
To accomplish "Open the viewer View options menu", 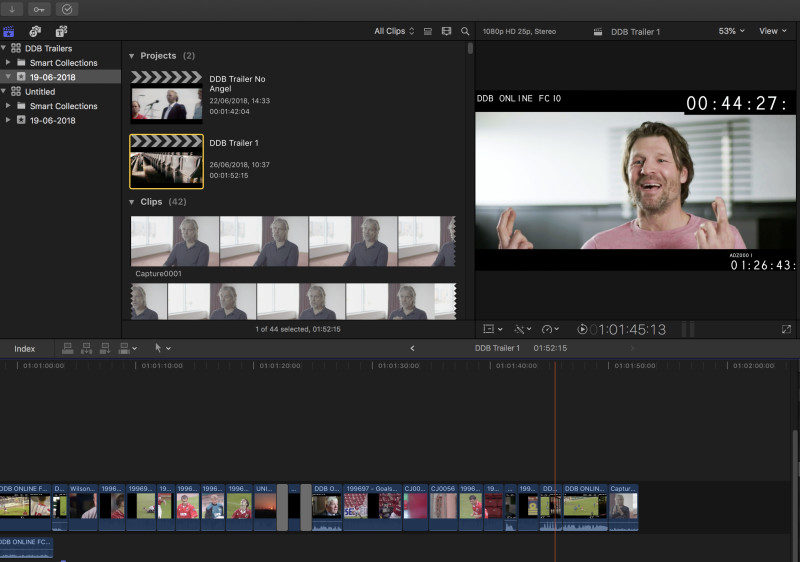I will point(772,31).
